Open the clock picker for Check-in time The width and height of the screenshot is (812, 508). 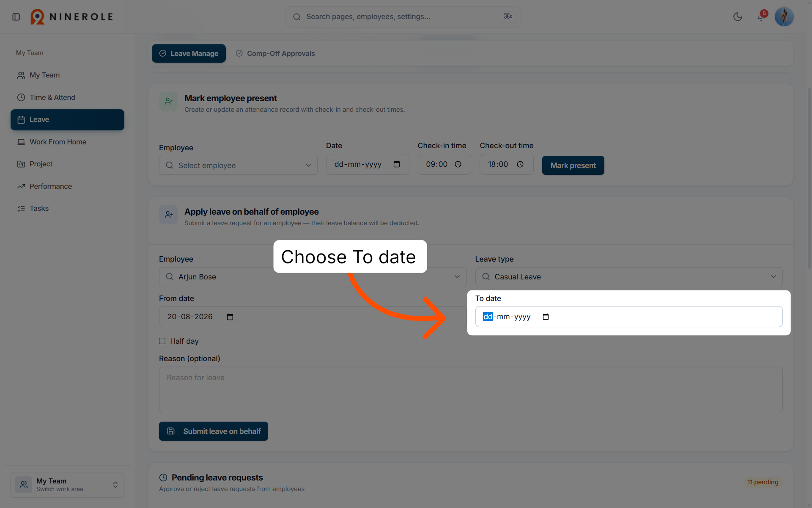point(458,164)
